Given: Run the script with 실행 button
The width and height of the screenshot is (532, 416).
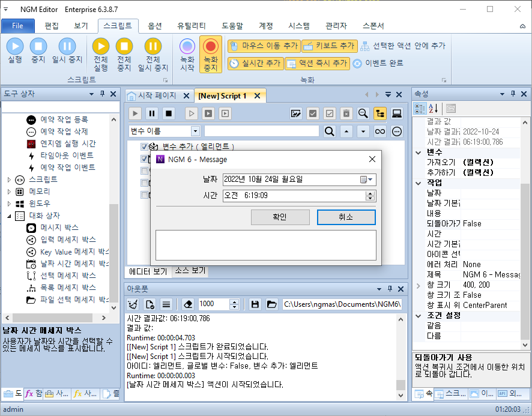Looking at the screenshot, I should click(x=15, y=51).
